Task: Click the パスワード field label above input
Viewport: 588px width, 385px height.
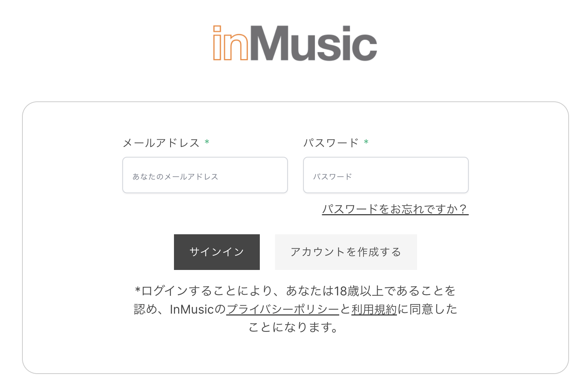Action: coord(331,143)
